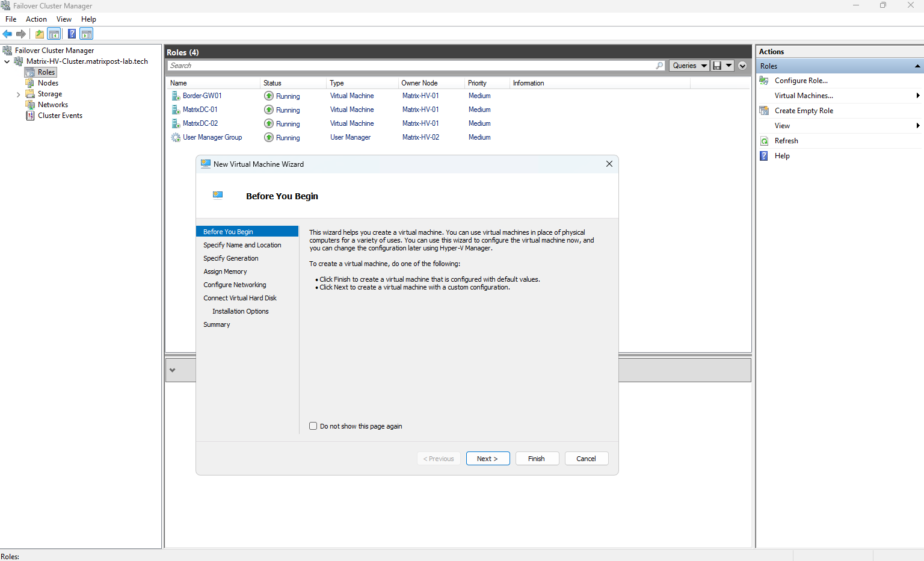Click the save query disk icon

717,66
